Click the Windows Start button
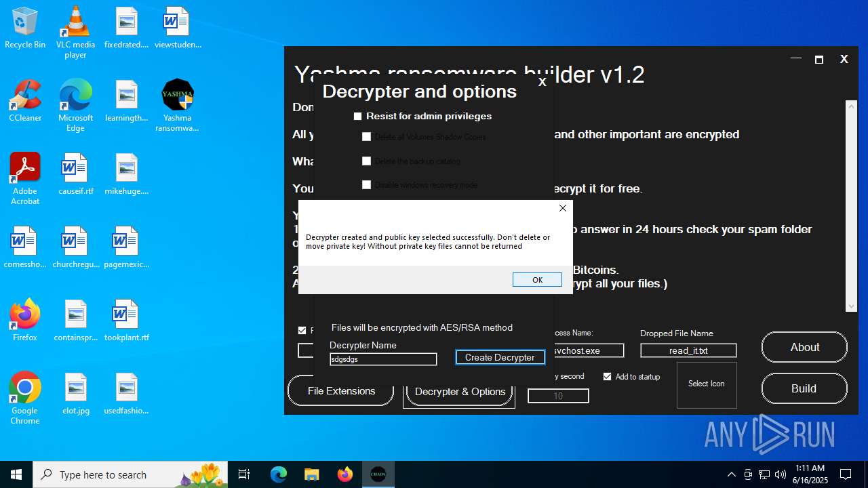868x488 pixels. (x=16, y=474)
